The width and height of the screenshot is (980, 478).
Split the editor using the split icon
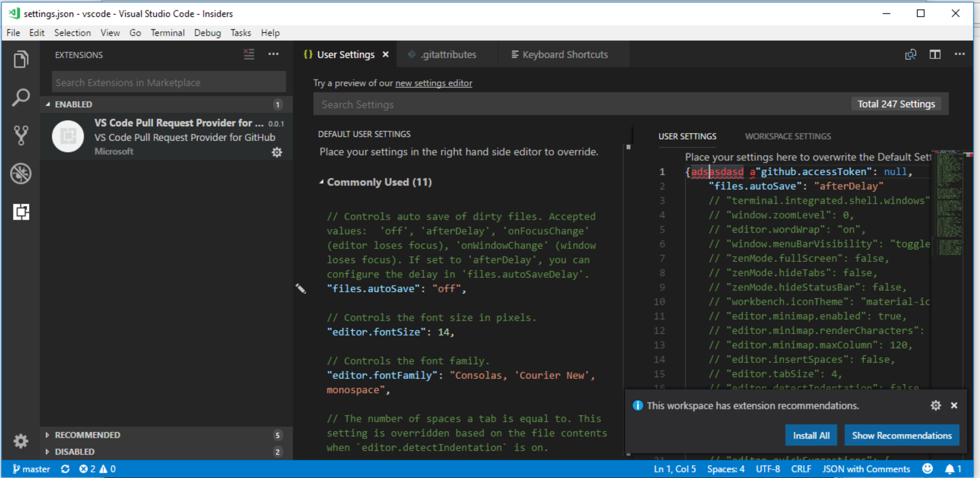(935, 54)
